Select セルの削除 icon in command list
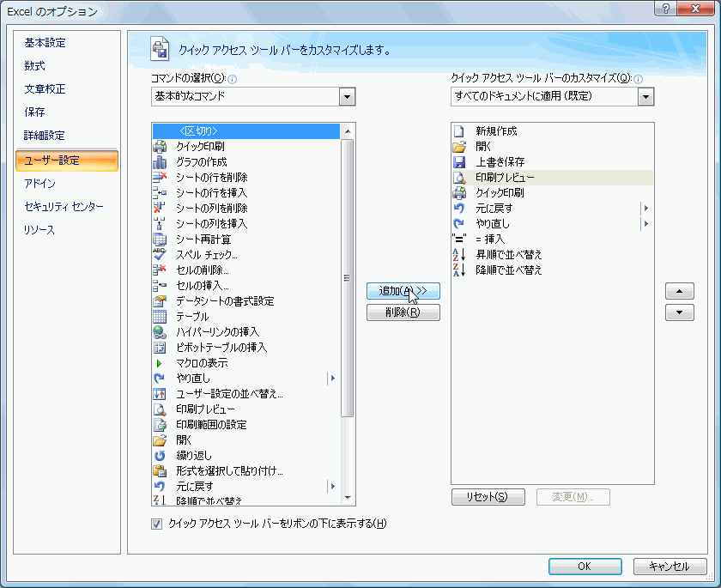 tap(160, 270)
